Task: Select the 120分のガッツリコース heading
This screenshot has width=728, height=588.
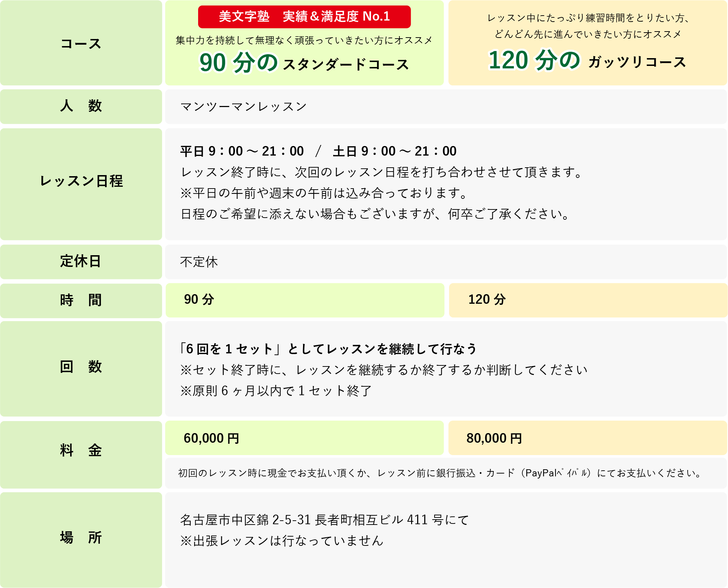Action: pyautogui.click(x=587, y=61)
